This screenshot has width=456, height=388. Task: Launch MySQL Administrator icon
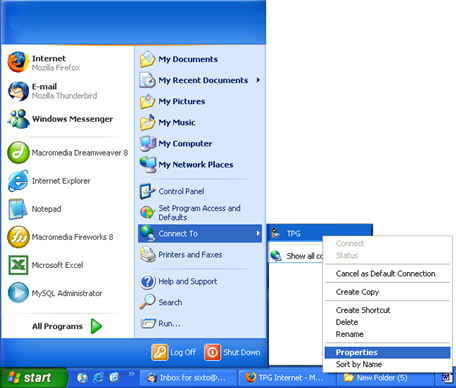(x=18, y=293)
